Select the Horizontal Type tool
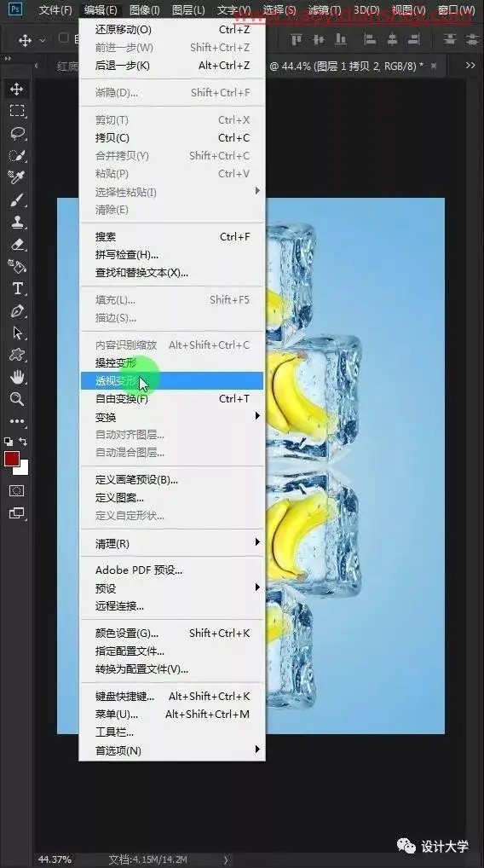The height and width of the screenshot is (868, 484). coord(16,288)
